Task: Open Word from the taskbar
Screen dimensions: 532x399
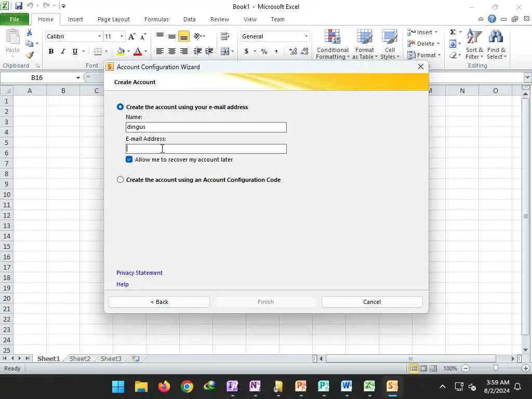Action: (x=346, y=386)
